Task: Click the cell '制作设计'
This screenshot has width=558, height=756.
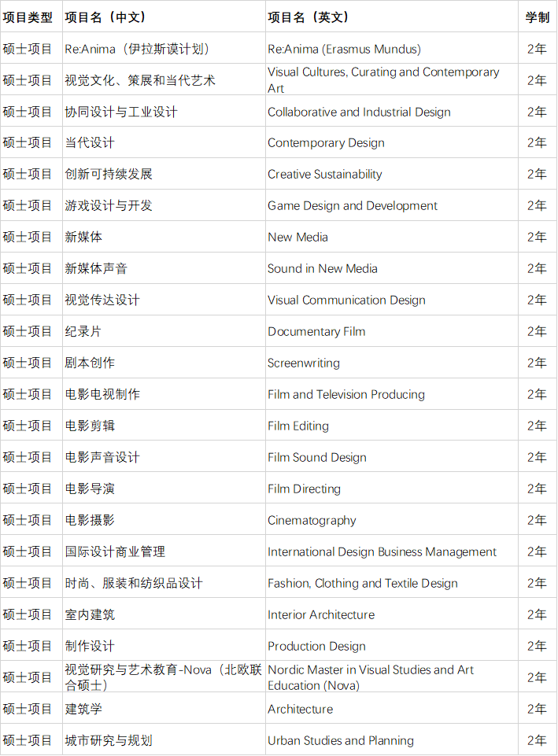Action: pos(164,646)
